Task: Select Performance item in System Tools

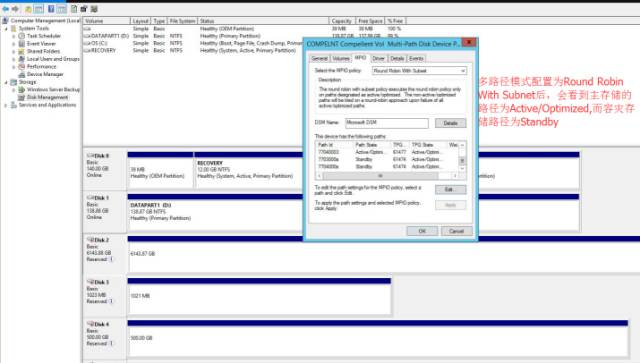Action: (42, 67)
